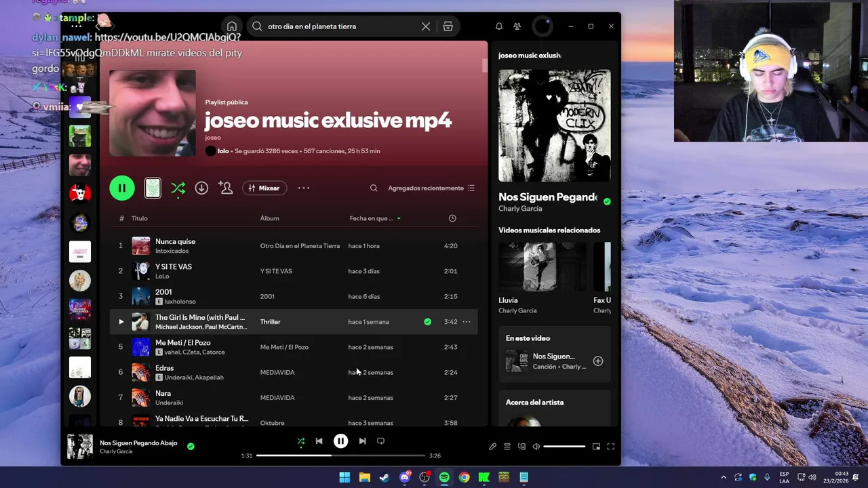Image resolution: width=868 pixels, height=488 pixels.
Task: Open the Thriller album link
Action: point(270,322)
